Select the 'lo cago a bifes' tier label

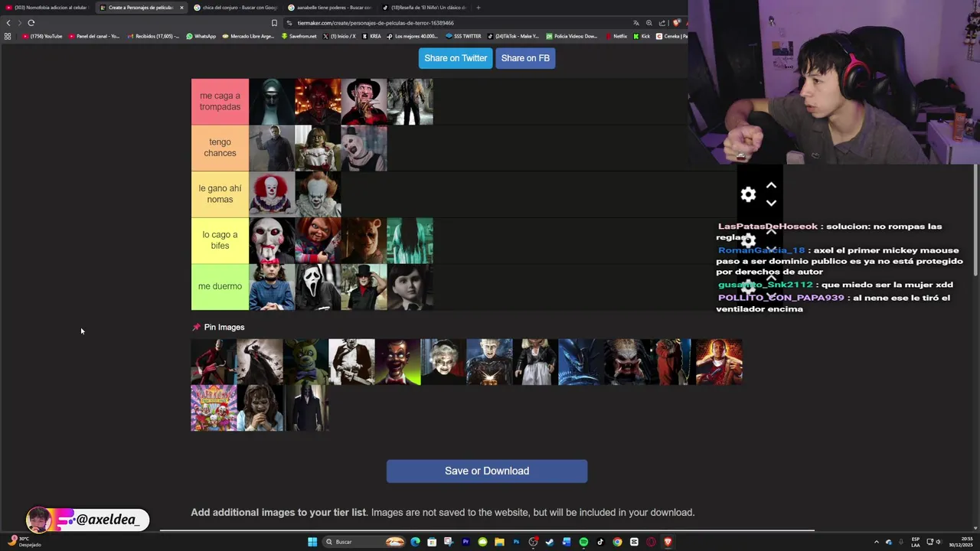tap(220, 240)
